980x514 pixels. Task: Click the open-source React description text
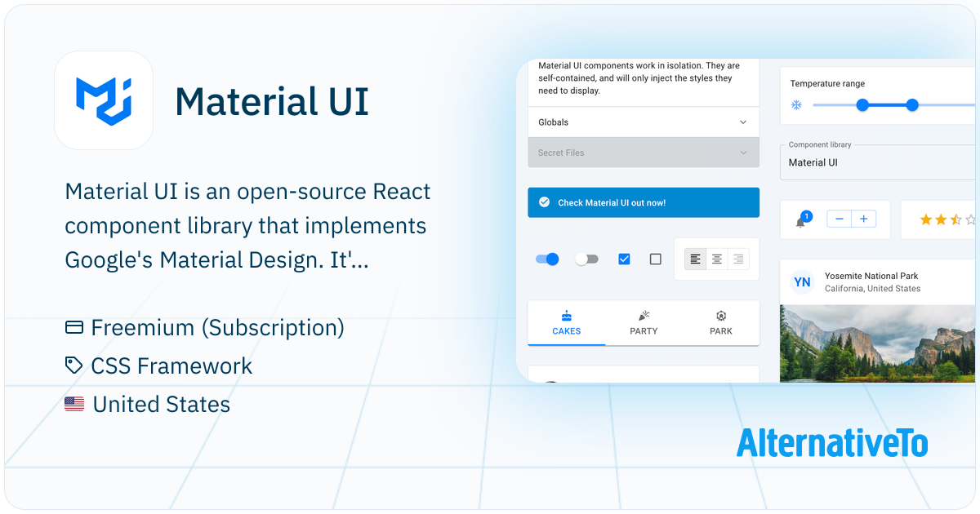point(247,226)
